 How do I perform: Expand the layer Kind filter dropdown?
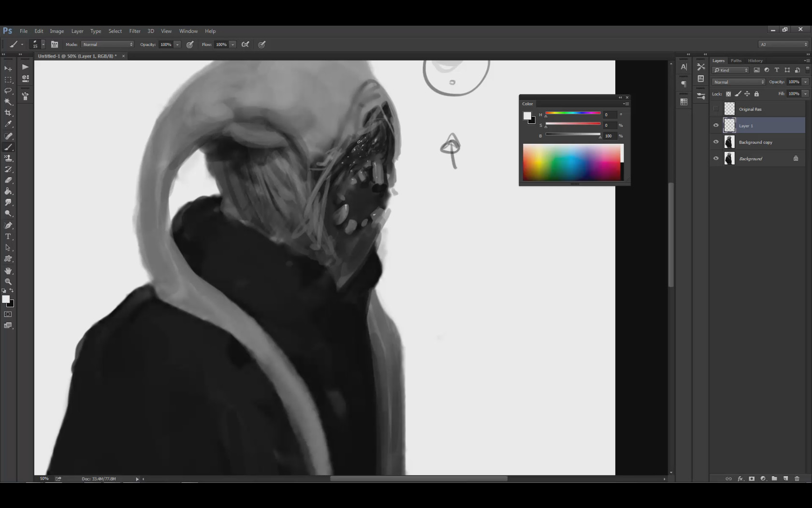[731, 71]
